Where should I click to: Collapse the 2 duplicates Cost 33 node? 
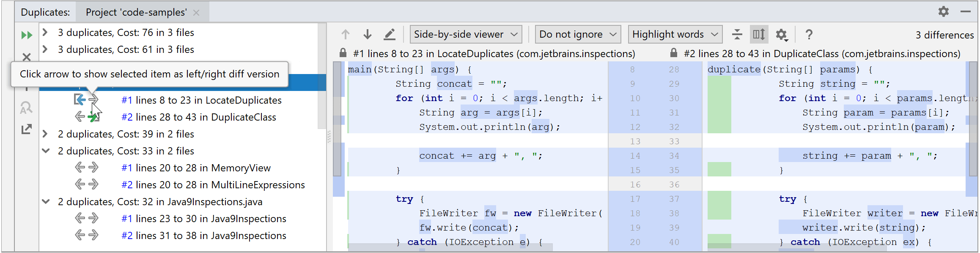pos(46,151)
